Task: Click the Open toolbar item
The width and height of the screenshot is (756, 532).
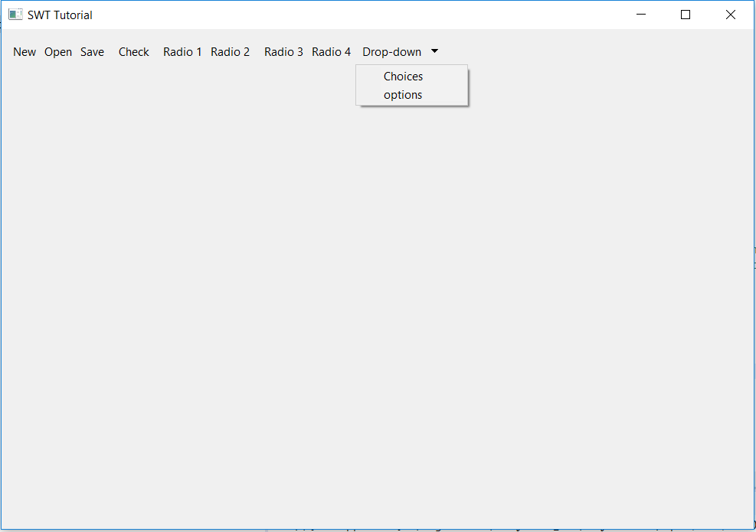Action: click(57, 51)
